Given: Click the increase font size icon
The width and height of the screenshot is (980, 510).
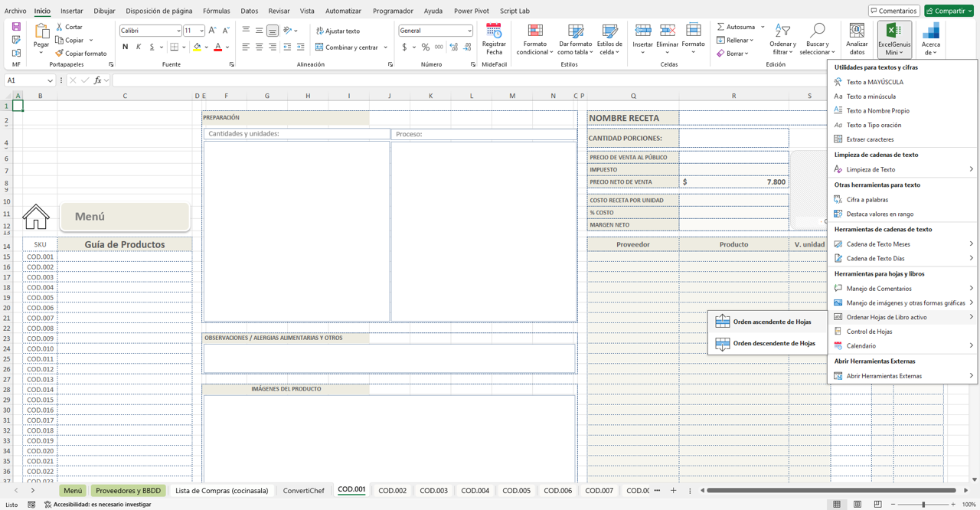Looking at the screenshot, I should (213, 31).
